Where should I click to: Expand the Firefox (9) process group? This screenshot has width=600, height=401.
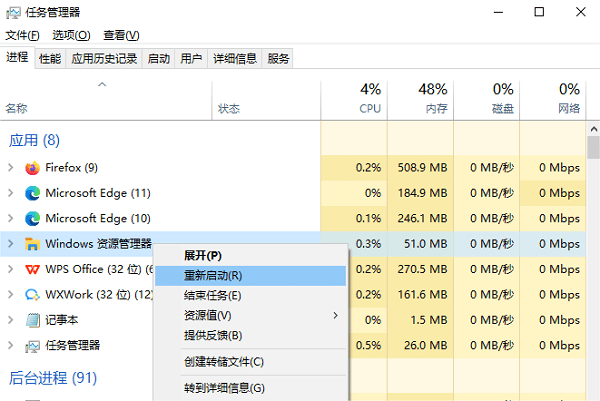click(x=10, y=167)
